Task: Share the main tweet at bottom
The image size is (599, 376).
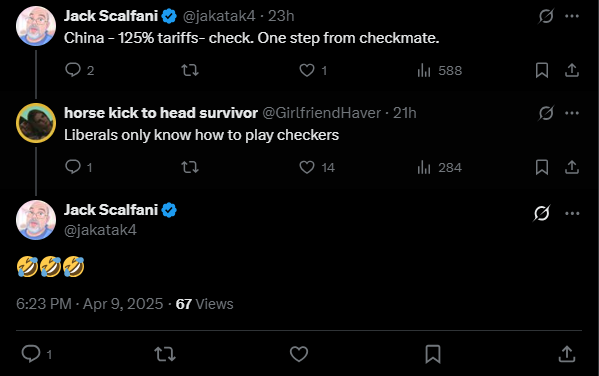Action: point(567,354)
